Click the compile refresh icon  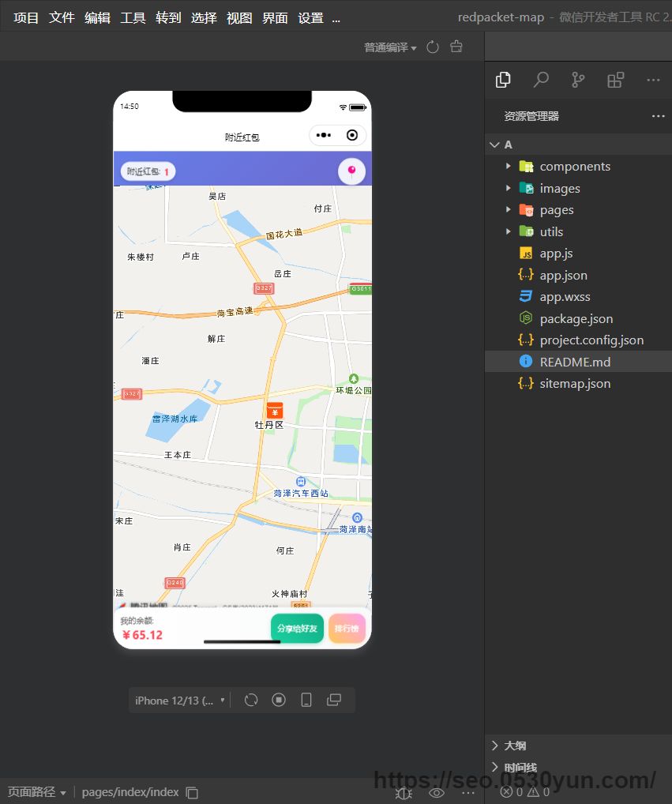[433, 47]
